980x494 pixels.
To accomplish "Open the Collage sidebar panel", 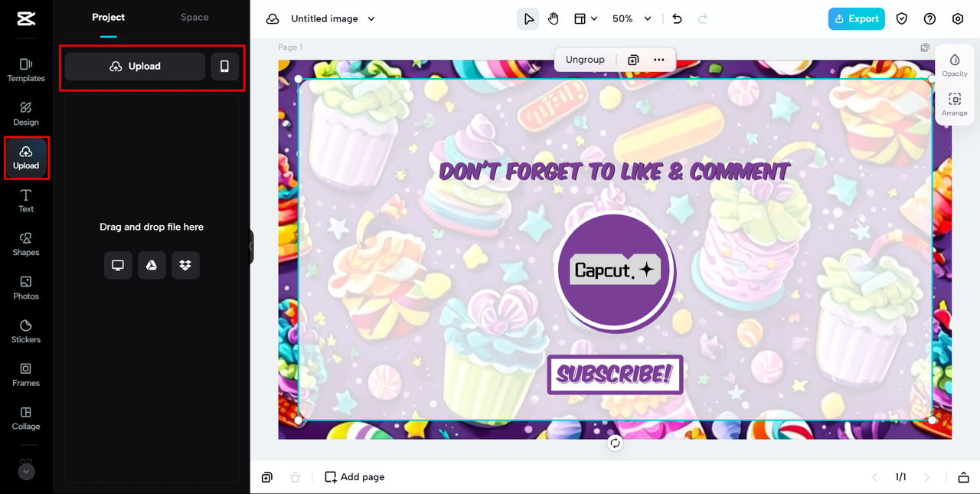I will click(26, 418).
